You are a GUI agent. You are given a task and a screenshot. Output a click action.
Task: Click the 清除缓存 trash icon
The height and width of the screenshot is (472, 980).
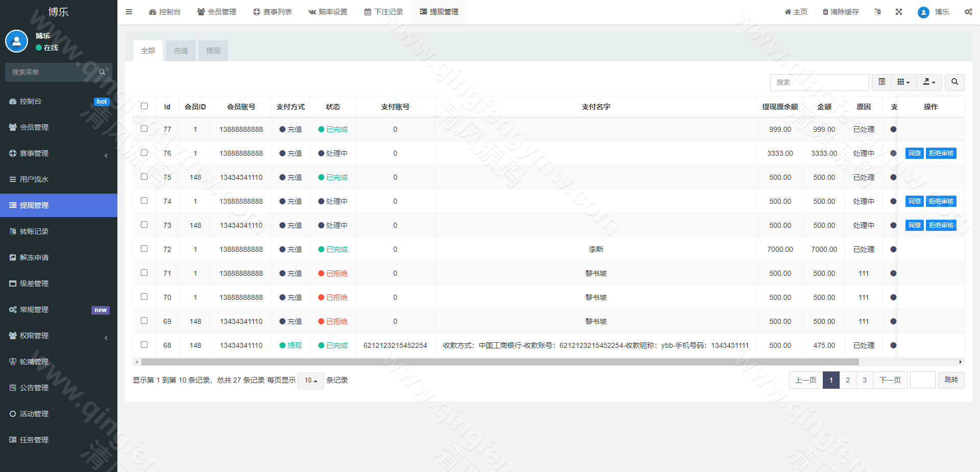point(840,11)
